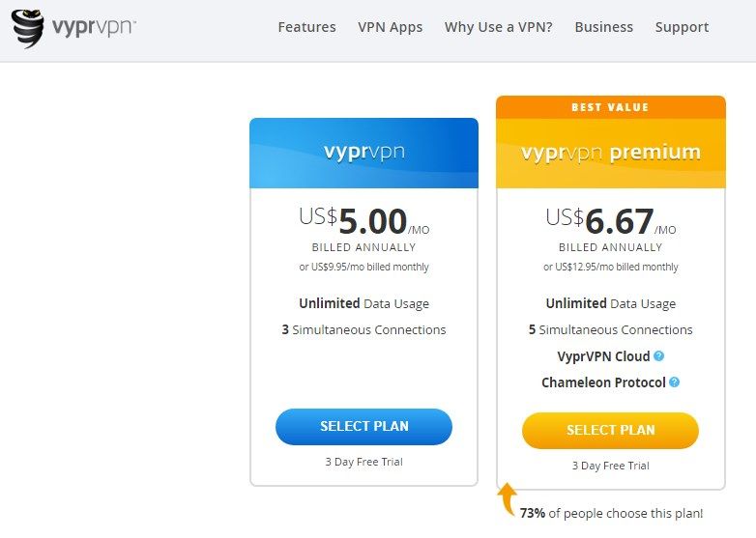The width and height of the screenshot is (756, 538).
Task: Click the US$5.00 per month price
Action: [x=364, y=221]
